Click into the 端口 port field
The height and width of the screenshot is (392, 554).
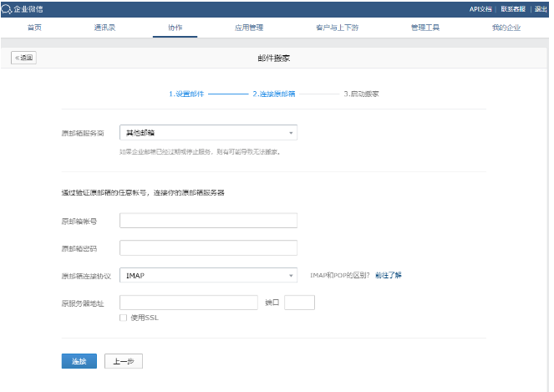[x=299, y=303]
